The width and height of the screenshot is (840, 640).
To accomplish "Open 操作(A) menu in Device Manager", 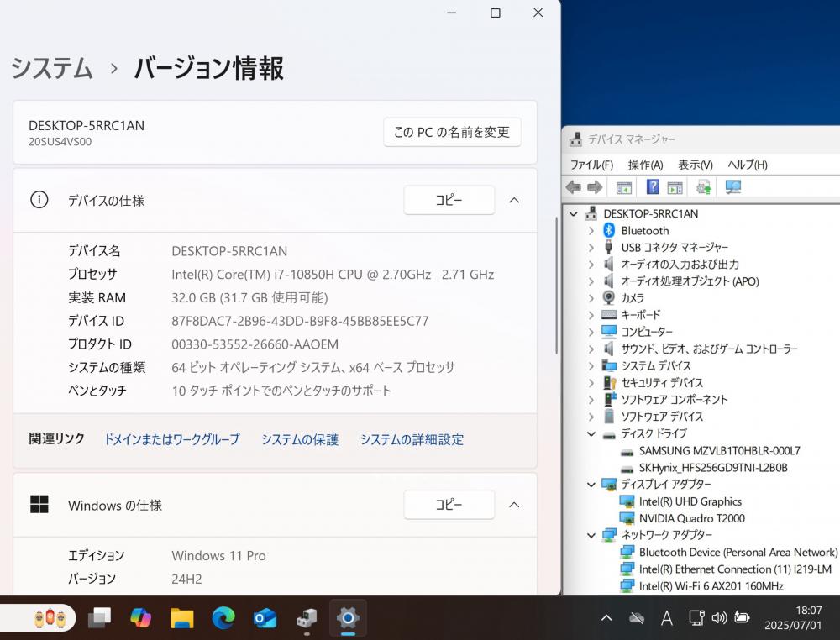I will (x=645, y=165).
